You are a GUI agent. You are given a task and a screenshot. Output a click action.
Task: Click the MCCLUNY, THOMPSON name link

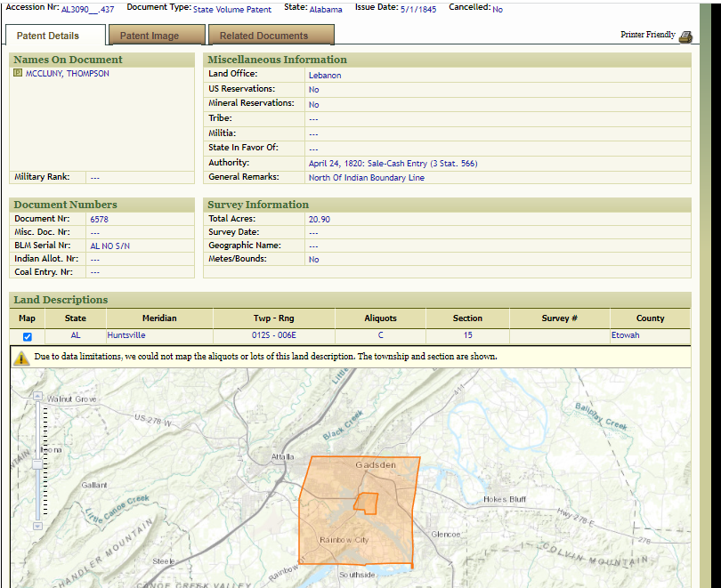68,74
